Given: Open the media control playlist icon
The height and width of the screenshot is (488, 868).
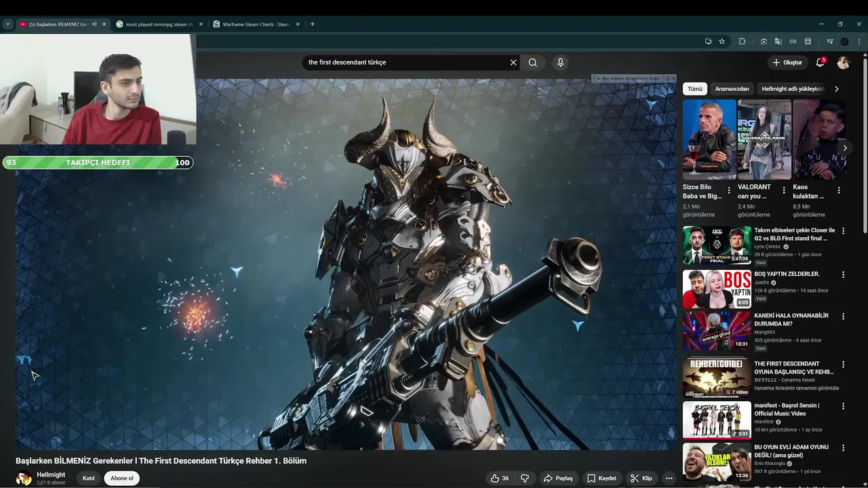Looking at the screenshot, I should 829,41.
